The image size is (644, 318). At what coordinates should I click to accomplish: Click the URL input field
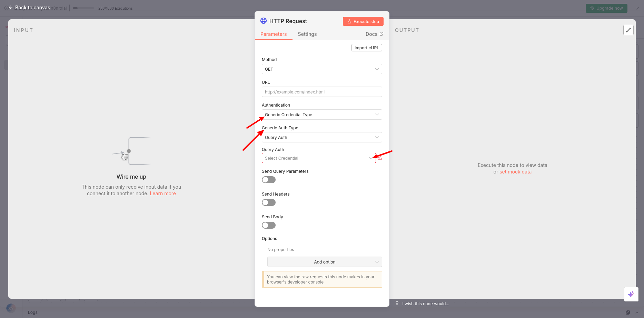click(x=322, y=92)
